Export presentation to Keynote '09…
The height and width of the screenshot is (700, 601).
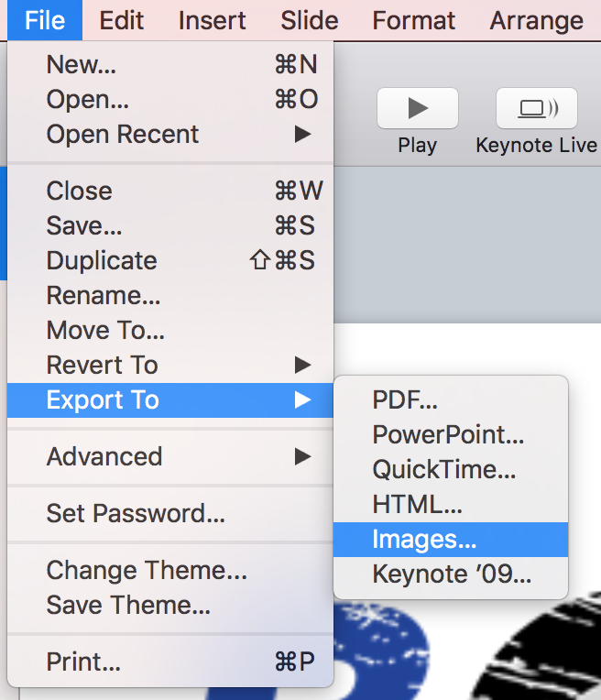(x=451, y=574)
